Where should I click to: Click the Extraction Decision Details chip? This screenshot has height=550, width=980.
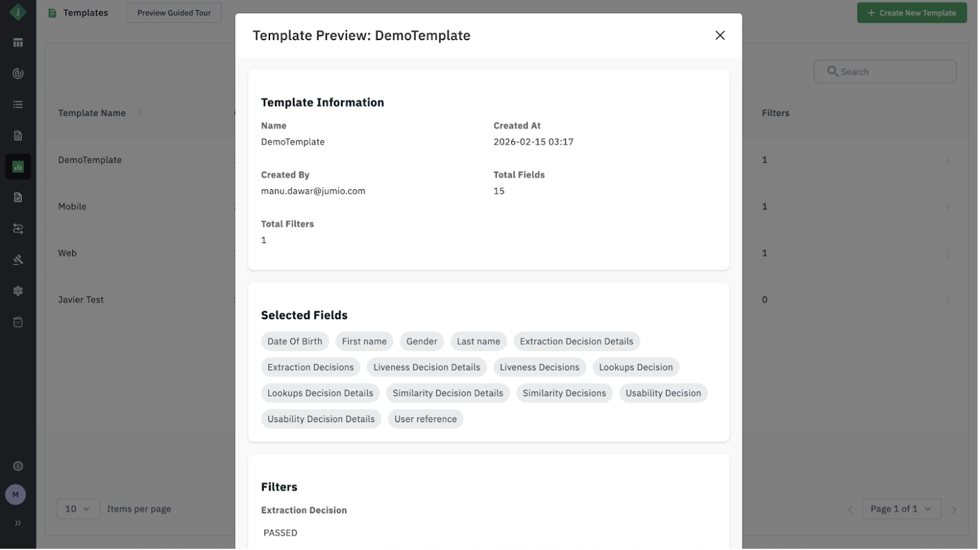click(578, 342)
